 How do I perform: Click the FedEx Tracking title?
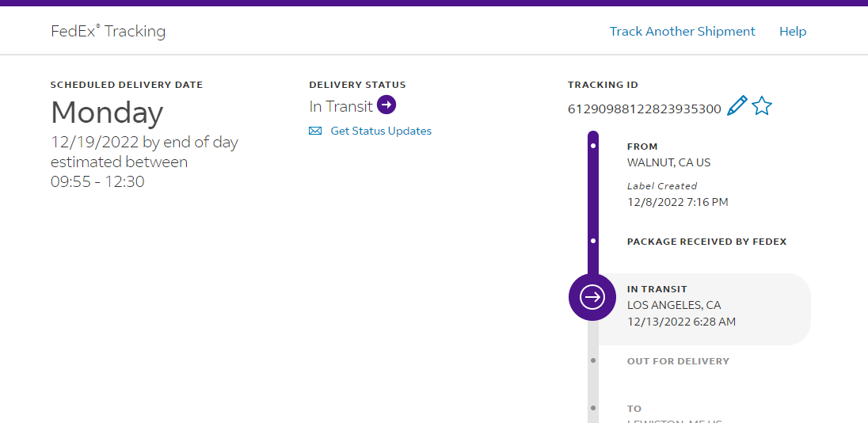(x=108, y=32)
